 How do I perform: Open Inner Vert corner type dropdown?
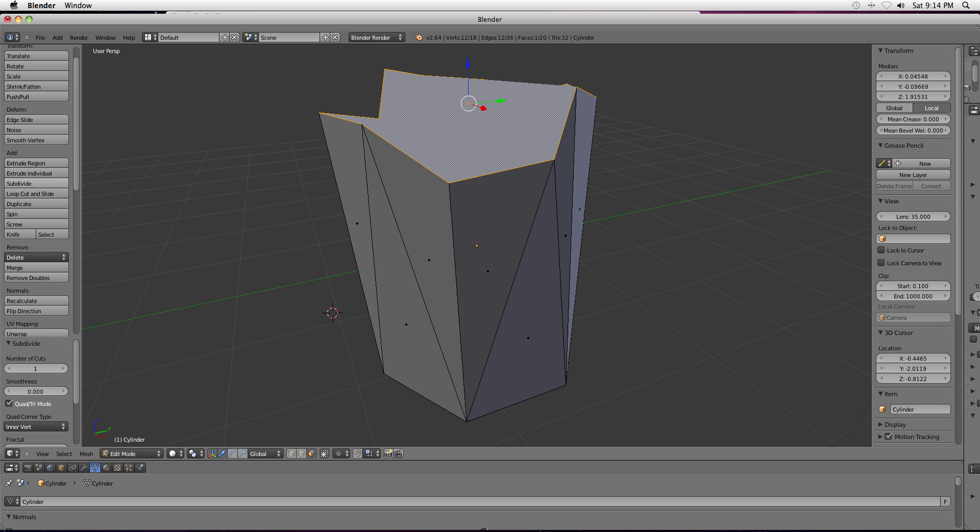(x=36, y=427)
